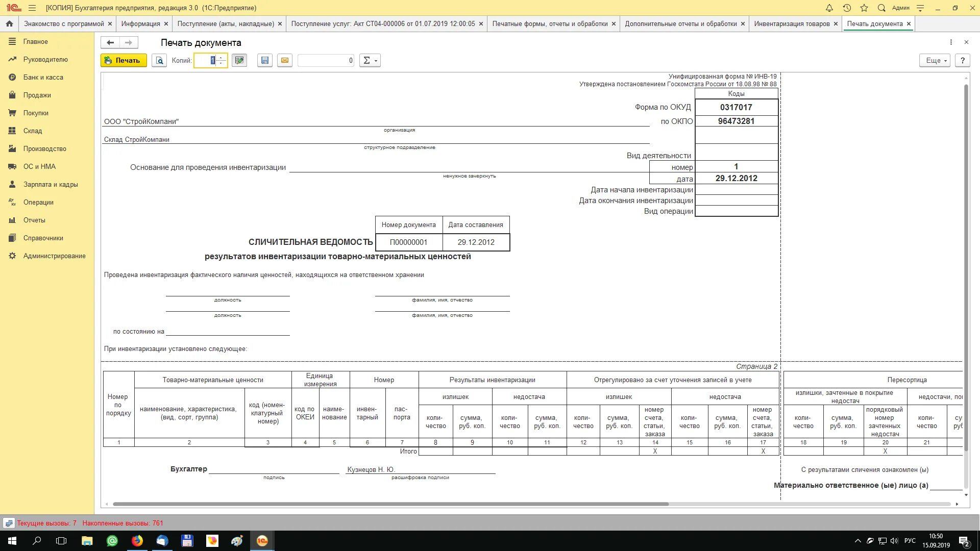Screen dimensions: 980x551
Task: Open history clock icon
Action: point(847,8)
